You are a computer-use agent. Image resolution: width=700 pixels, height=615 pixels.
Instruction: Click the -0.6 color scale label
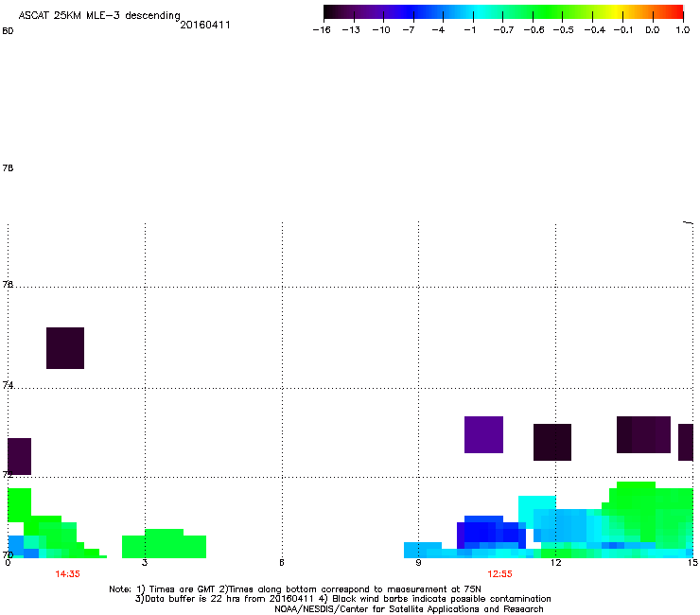534,30
